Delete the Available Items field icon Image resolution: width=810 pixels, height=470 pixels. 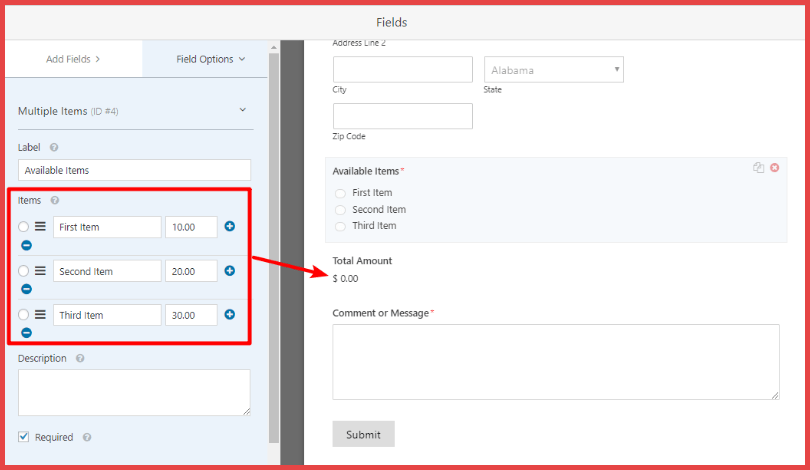coord(774,168)
